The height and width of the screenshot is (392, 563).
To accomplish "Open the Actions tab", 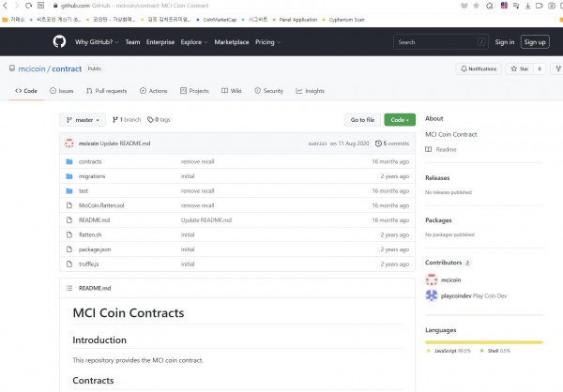I will pos(153,91).
